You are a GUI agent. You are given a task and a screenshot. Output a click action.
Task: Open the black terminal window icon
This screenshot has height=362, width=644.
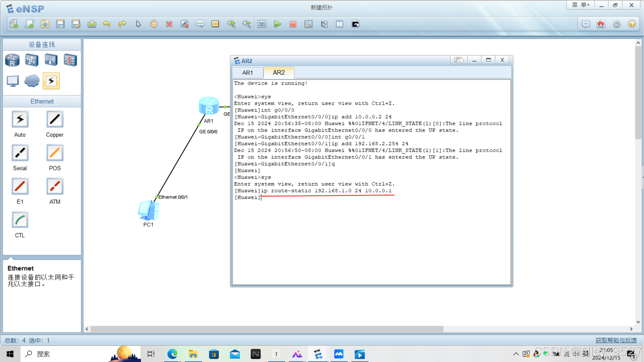[355, 24]
